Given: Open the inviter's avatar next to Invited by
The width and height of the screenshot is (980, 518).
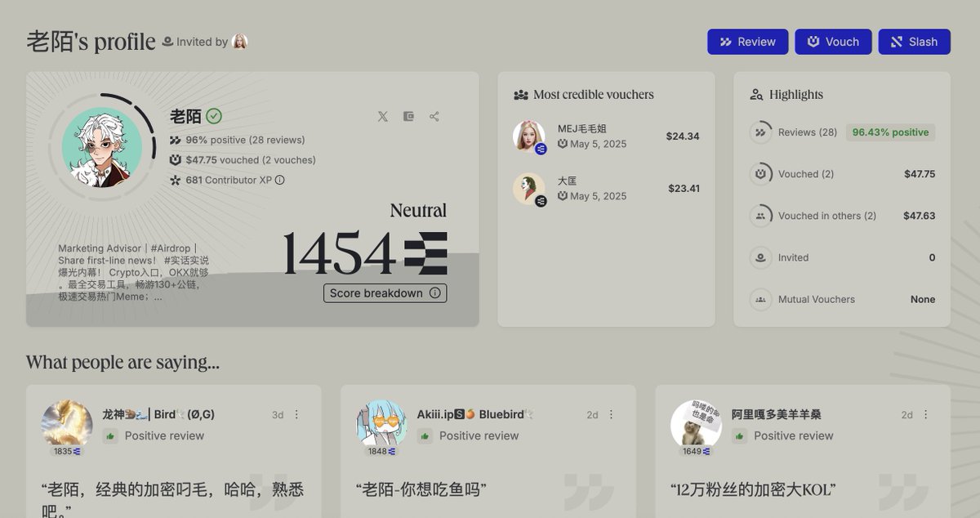Looking at the screenshot, I should coord(239,42).
